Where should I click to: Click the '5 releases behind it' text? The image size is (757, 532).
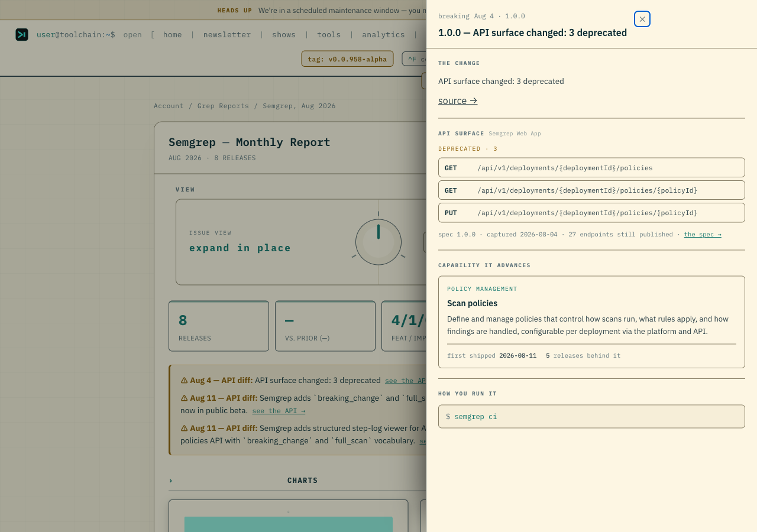pos(583,355)
